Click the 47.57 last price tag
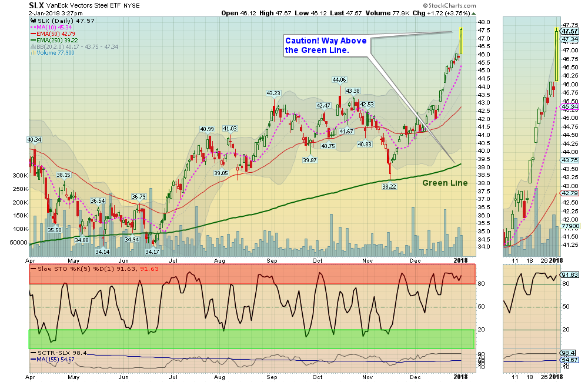This screenshot has width=588, height=382. [x=570, y=32]
